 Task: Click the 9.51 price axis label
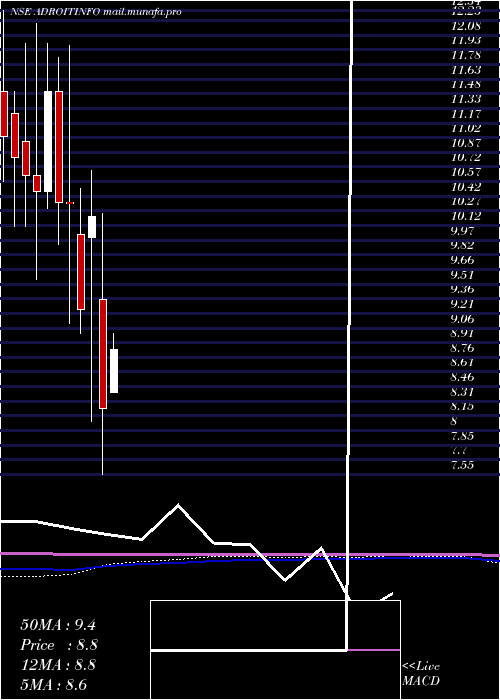click(x=463, y=275)
